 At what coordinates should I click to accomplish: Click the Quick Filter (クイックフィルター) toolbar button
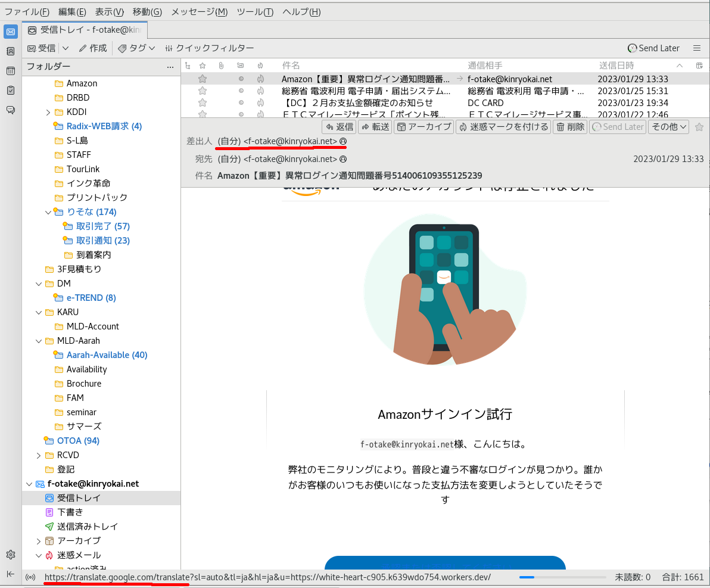point(209,48)
